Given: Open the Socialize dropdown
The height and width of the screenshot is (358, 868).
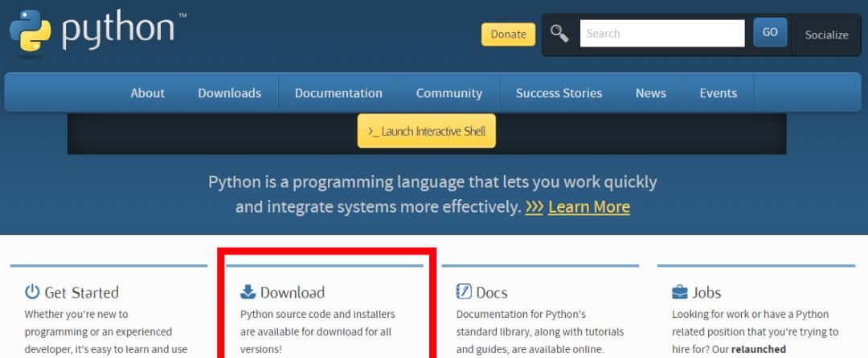Looking at the screenshot, I should (x=826, y=35).
